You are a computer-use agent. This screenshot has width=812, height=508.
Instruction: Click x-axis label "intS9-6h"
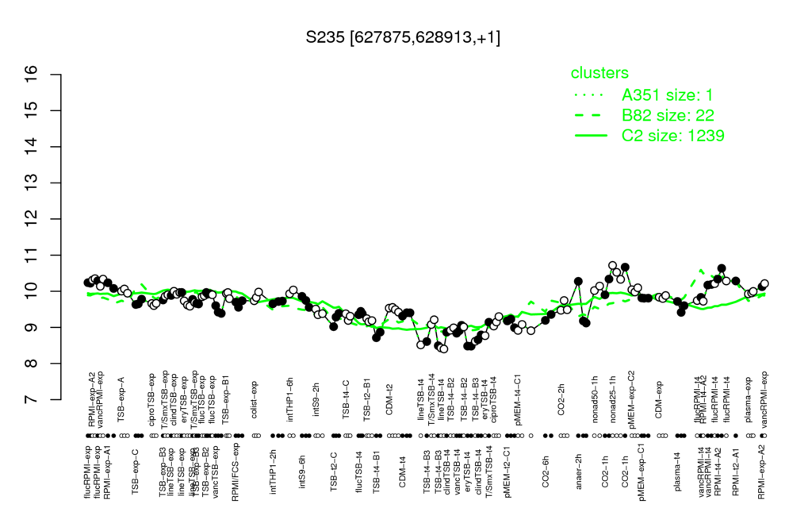click(x=302, y=471)
